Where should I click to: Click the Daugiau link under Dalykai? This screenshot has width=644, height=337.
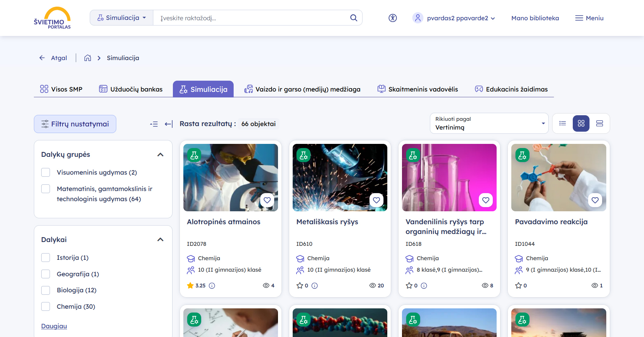coord(54,326)
